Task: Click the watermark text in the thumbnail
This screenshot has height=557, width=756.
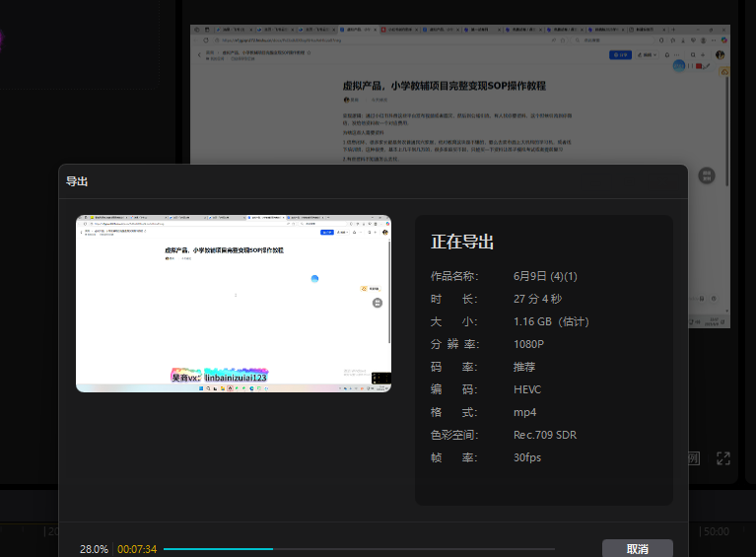Action: point(220,378)
